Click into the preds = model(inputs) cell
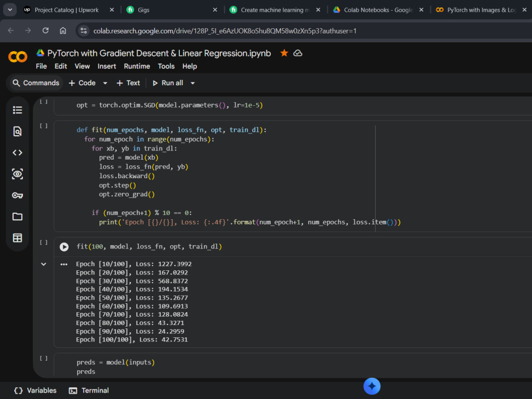Screen dimensions: 532x399 click(293, 365)
